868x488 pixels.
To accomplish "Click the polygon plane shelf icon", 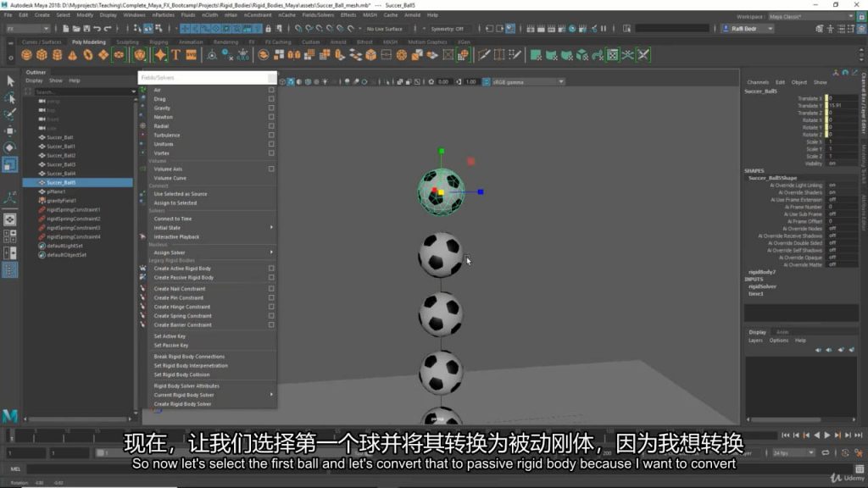I will pos(103,55).
